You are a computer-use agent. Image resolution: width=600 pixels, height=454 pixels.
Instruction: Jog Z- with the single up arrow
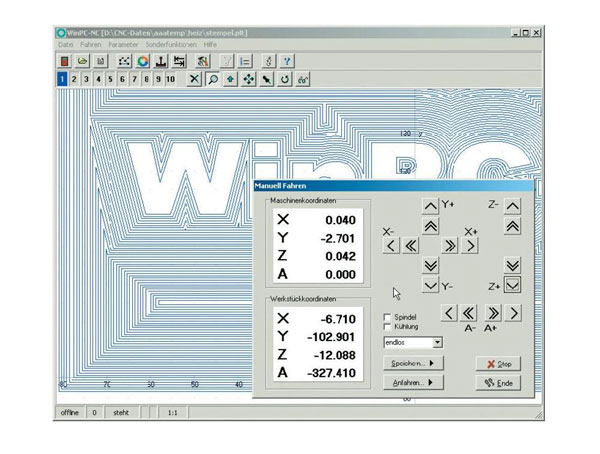(x=513, y=206)
